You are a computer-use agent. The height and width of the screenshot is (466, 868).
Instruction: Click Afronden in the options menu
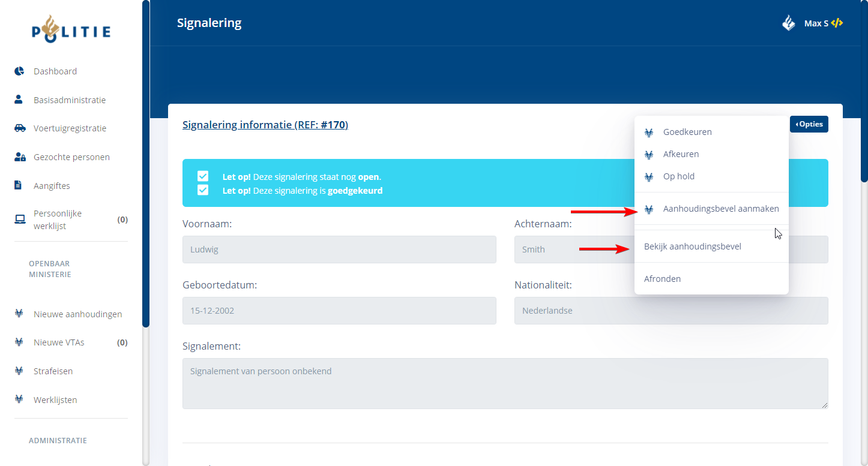tap(662, 279)
